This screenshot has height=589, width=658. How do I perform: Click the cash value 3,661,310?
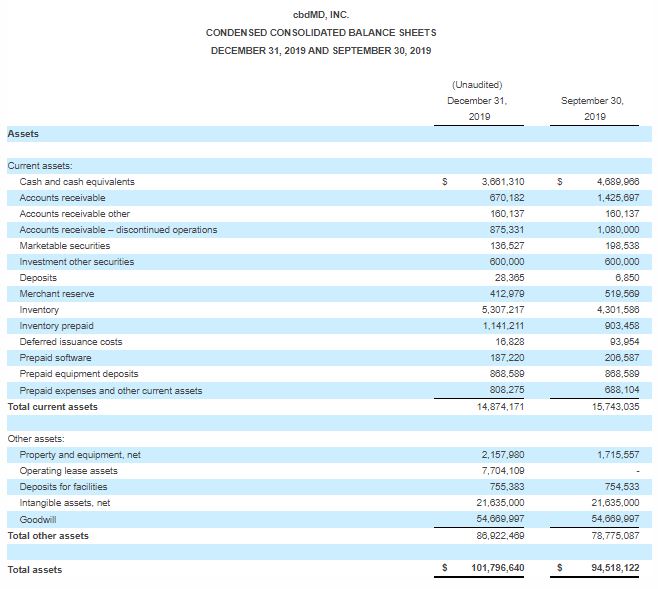502,182
